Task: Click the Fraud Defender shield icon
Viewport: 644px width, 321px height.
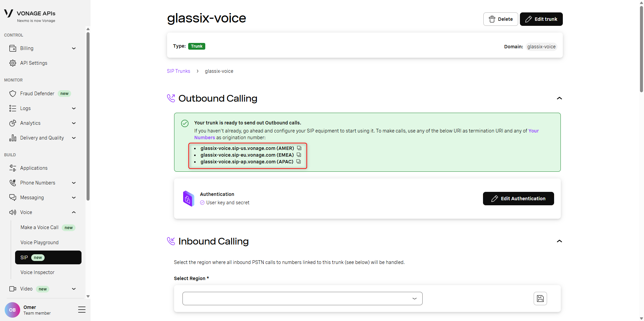Action: 13,94
